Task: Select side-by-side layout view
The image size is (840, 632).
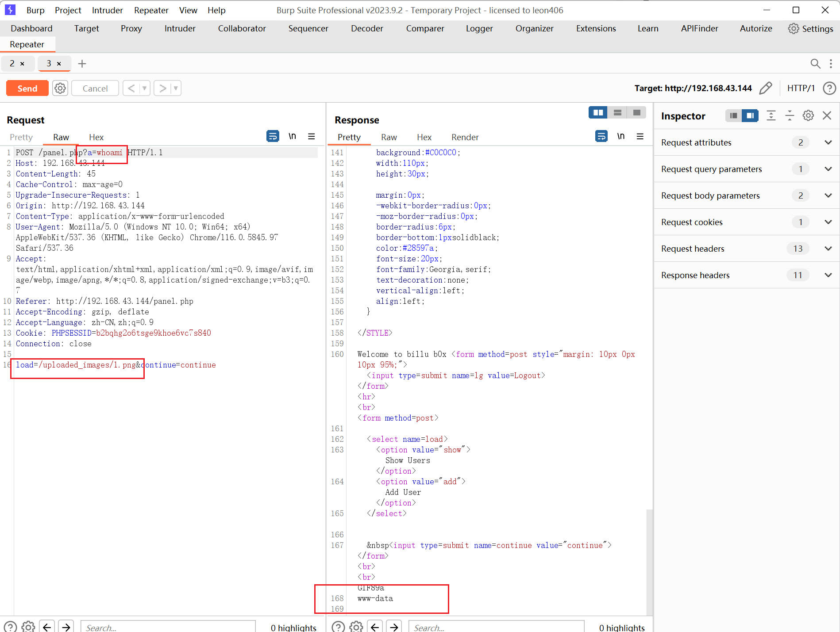Action: pyautogui.click(x=598, y=112)
